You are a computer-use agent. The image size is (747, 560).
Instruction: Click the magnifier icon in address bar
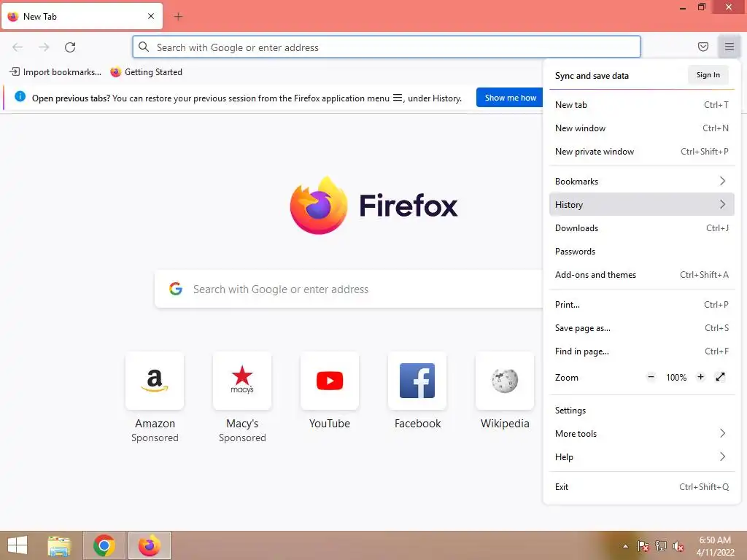pos(144,47)
